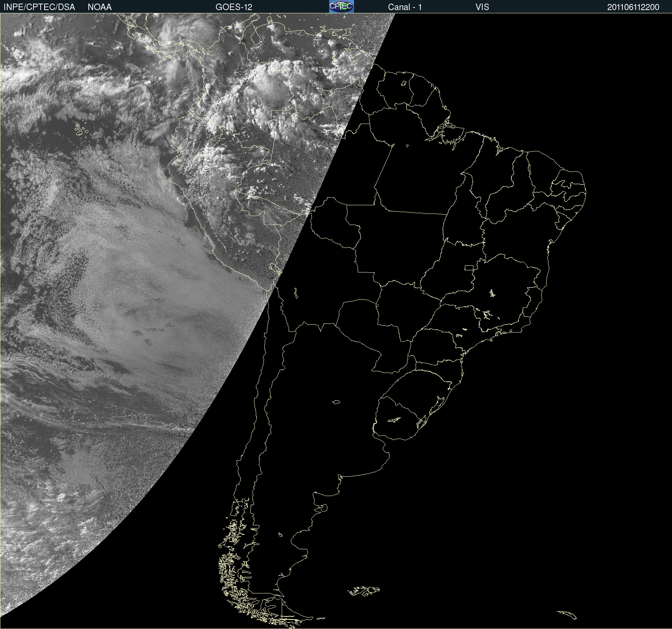The height and width of the screenshot is (629, 672).
Task: Click the 201106112200 timestamp
Action: point(633,7)
